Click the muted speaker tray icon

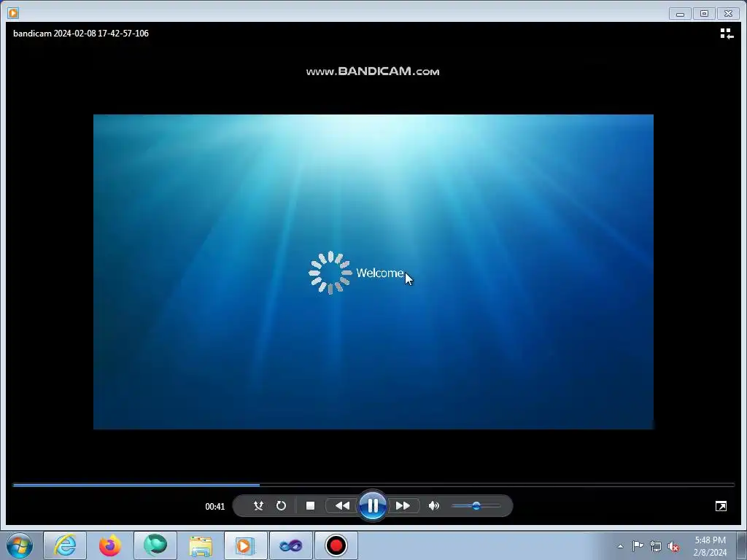pyautogui.click(x=673, y=546)
